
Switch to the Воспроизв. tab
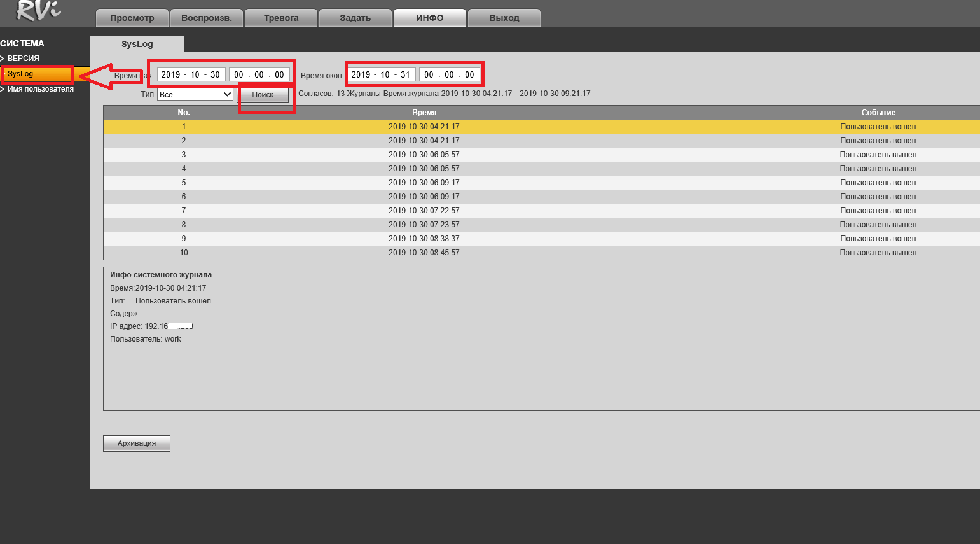click(207, 18)
